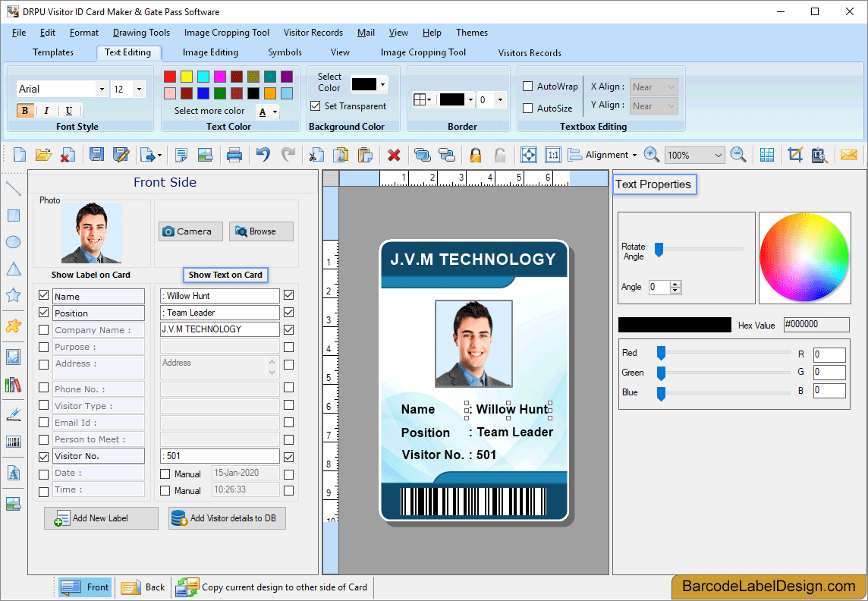Switch to the Image Editing tab
The height and width of the screenshot is (601, 868).
tap(210, 52)
